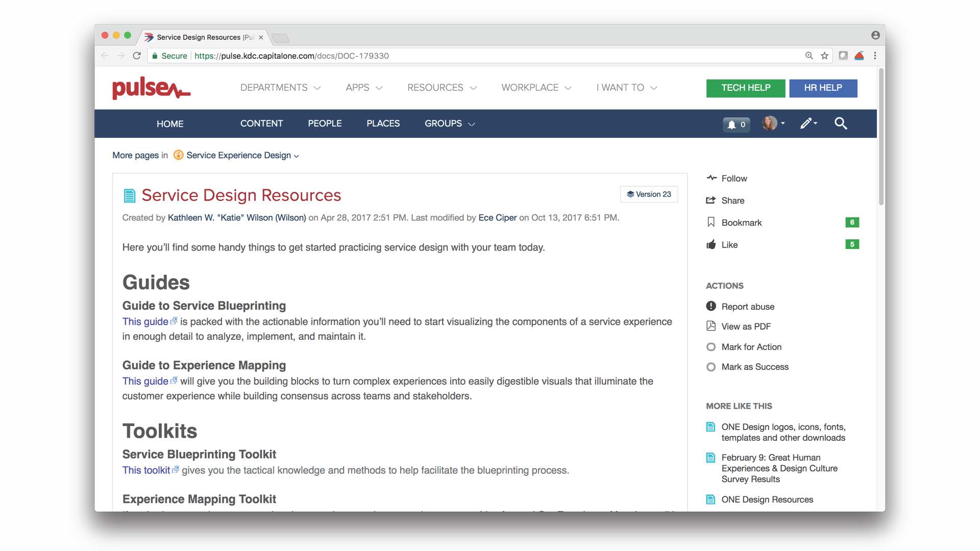Expand the DEPARTMENTS menu
Screen dimensions: 980x551
(x=280, y=88)
